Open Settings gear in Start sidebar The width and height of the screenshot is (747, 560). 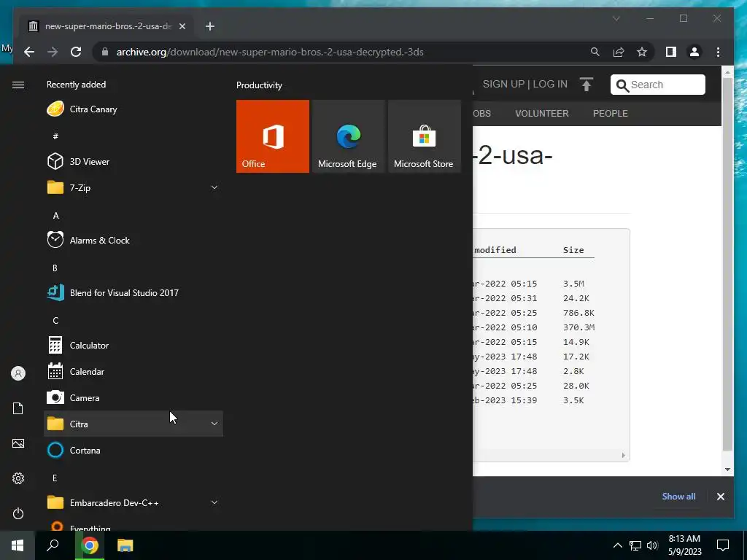(18, 478)
